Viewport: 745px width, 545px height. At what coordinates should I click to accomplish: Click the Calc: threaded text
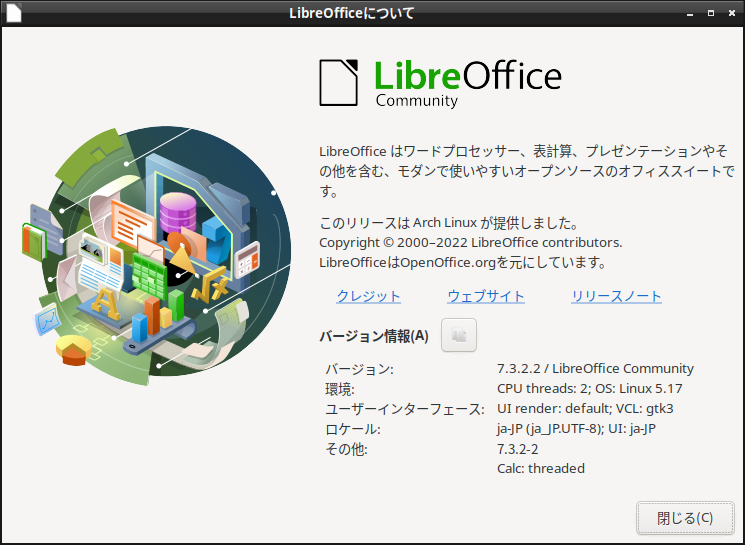[x=541, y=469]
